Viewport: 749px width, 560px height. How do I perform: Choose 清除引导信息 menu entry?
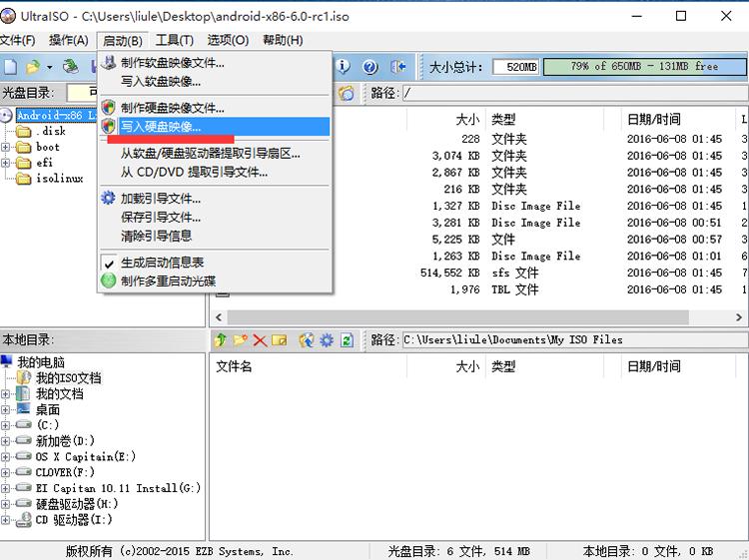(215, 236)
